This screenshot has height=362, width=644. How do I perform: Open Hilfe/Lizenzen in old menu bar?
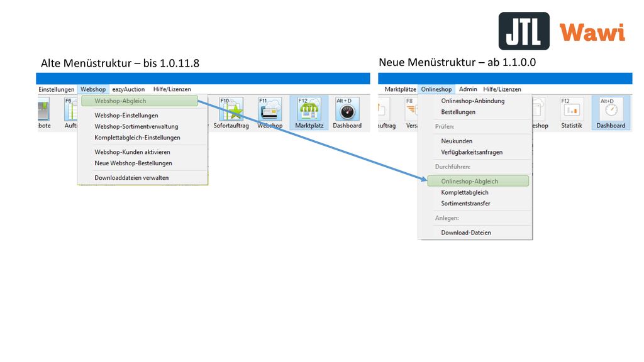(x=172, y=89)
